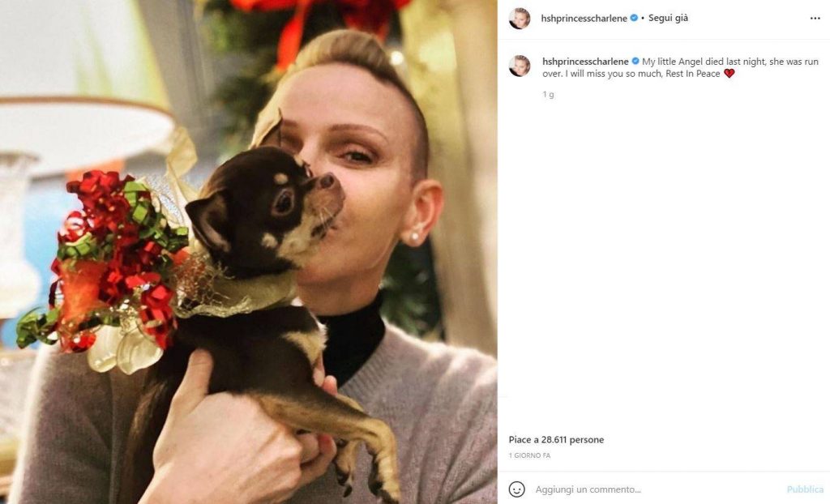Image resolution: width=830 pixels, height=504 pixels.
Task: Focus the 'Aggiungi un commento...' field
Action: click(657, 489)
